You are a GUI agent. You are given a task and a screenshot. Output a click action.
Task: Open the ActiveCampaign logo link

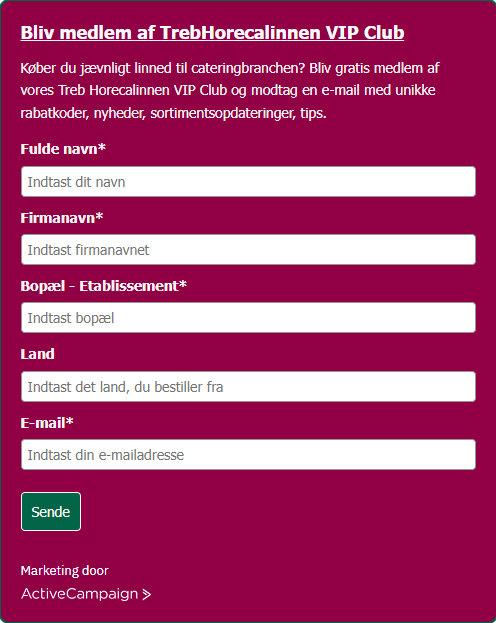(x=86, y=594)
